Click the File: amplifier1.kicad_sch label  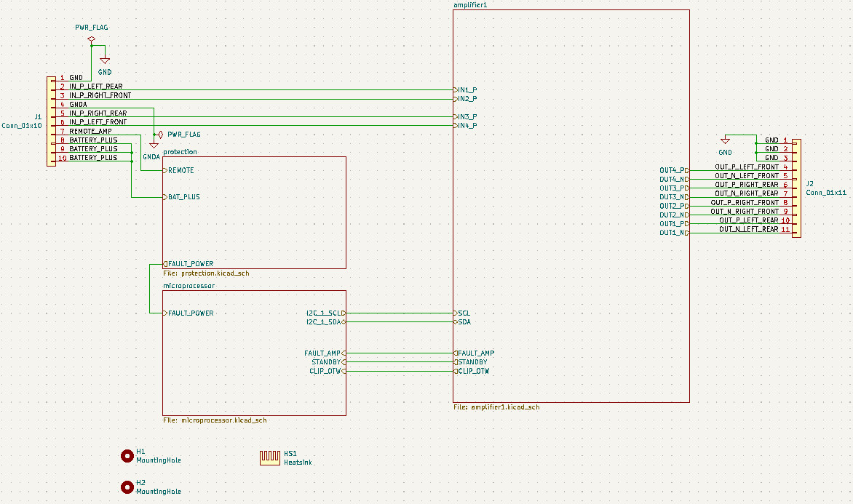click(x=496, y=407)
